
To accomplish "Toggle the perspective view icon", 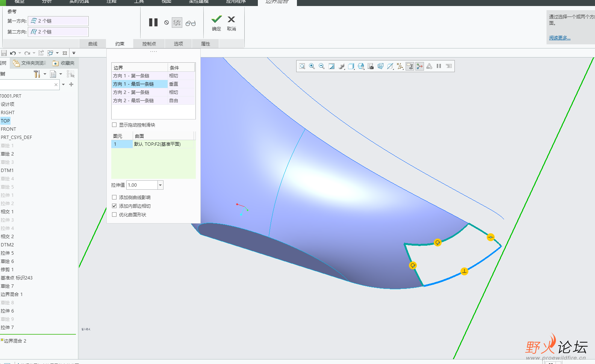I will point(380,66).
